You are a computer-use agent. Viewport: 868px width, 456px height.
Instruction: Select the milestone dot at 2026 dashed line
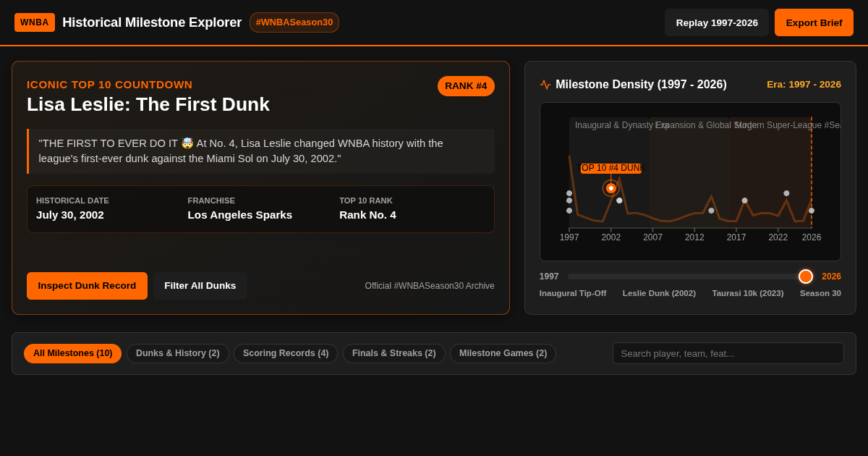(x=812, y=211)
